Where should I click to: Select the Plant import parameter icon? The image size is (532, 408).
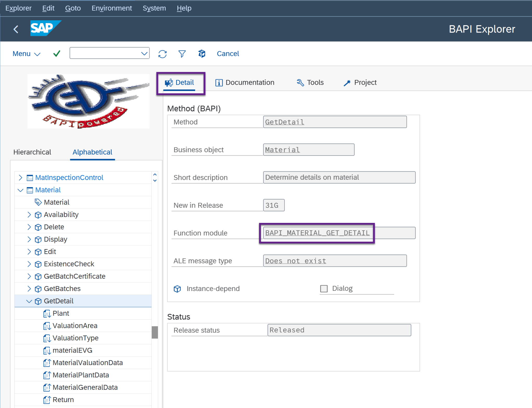tap(47, 313)
